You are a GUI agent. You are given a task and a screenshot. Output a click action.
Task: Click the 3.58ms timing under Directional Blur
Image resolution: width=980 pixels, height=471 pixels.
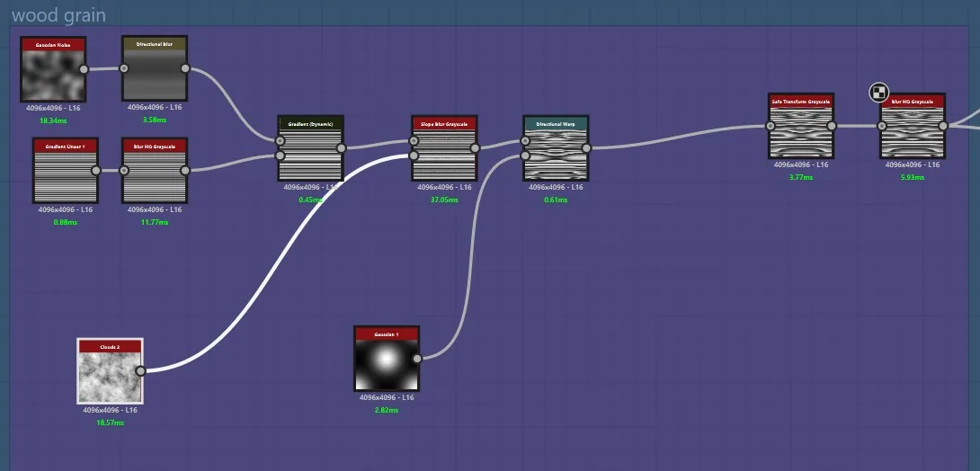(x=155, y=120)
